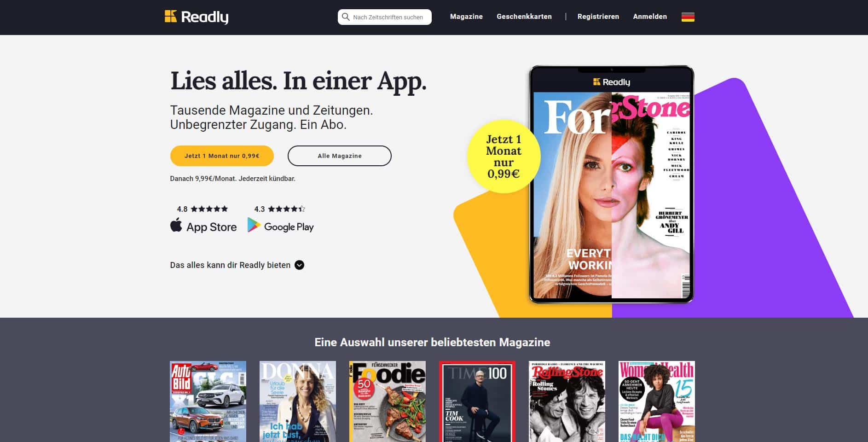Click 'Danach 9,99€/Monat. Jederzeit kündbar.' text
Viewport: 868px width, 442px height.
(x=232, y=179)
